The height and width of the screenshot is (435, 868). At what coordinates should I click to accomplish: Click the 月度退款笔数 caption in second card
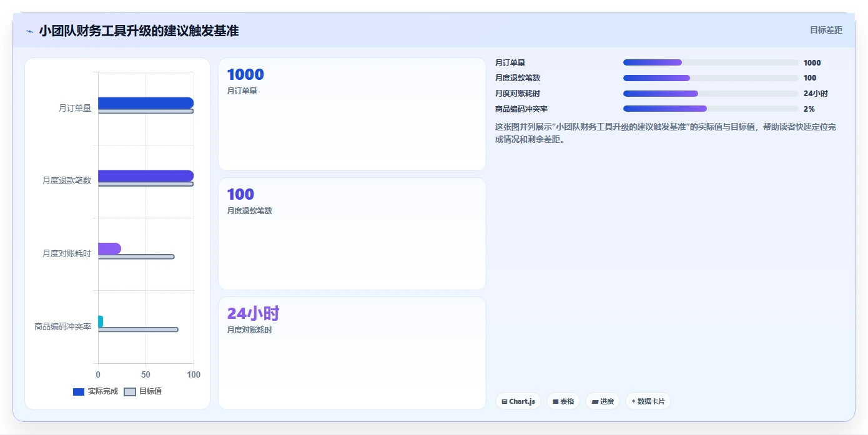coord(250,211)
